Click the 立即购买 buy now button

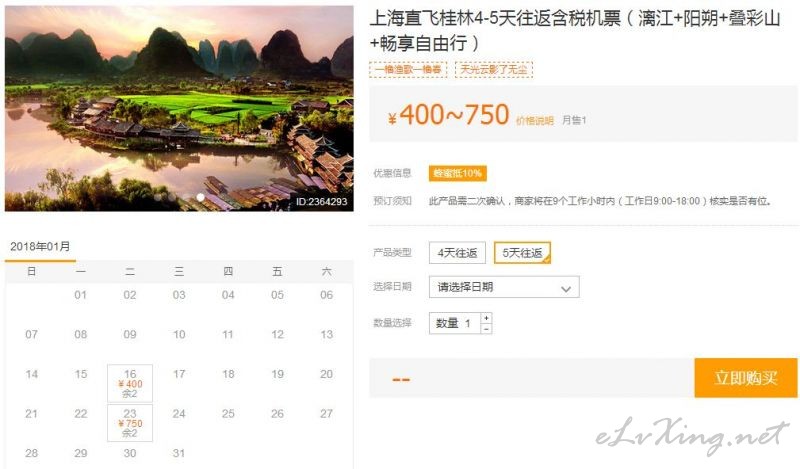coord(745,378)
